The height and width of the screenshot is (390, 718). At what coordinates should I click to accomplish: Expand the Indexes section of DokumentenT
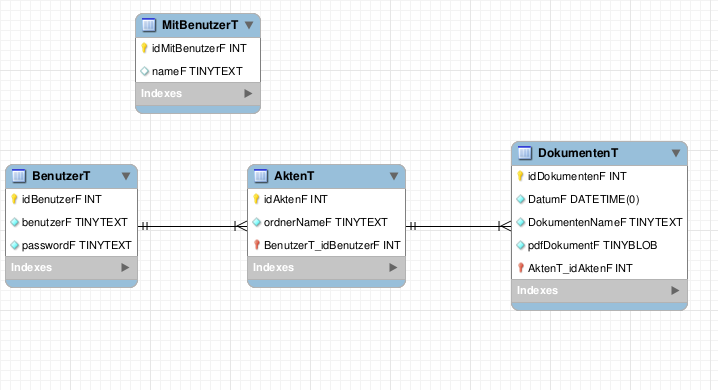675,290
